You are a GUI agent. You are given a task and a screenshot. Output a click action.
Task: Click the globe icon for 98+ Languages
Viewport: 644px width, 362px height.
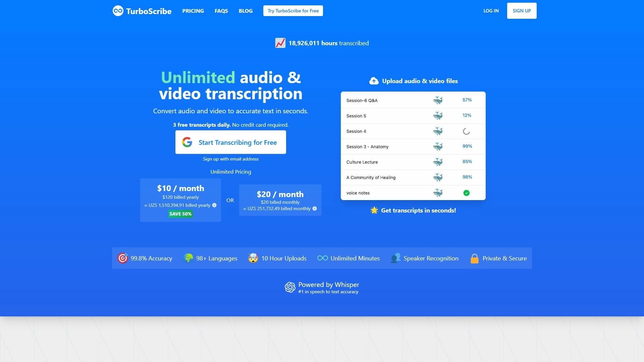tap(189, 258)
